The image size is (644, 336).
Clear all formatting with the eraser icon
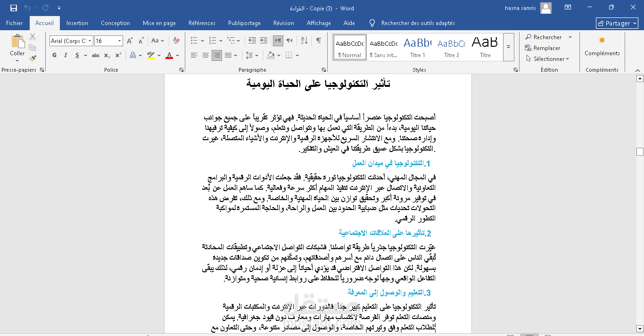pyautogui.click(x=177, y=41)
